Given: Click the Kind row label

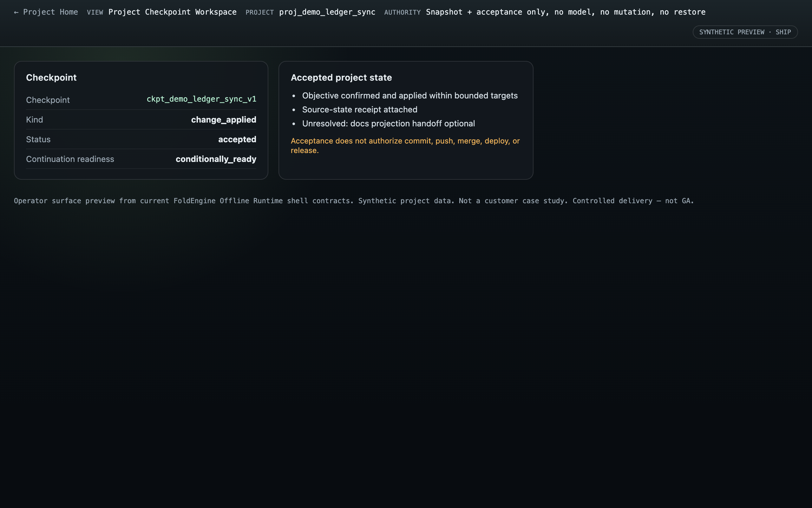Looking at the screenshot, I should [35, 120].
